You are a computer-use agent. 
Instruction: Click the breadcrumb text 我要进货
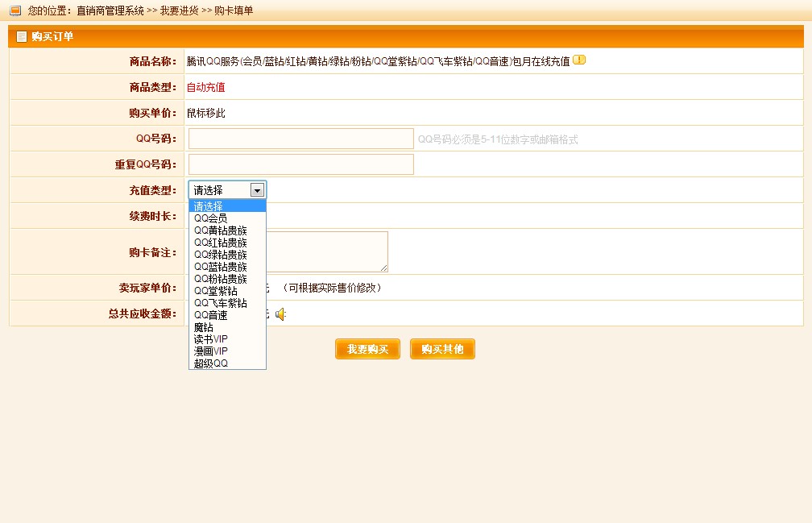pos(179,10)
